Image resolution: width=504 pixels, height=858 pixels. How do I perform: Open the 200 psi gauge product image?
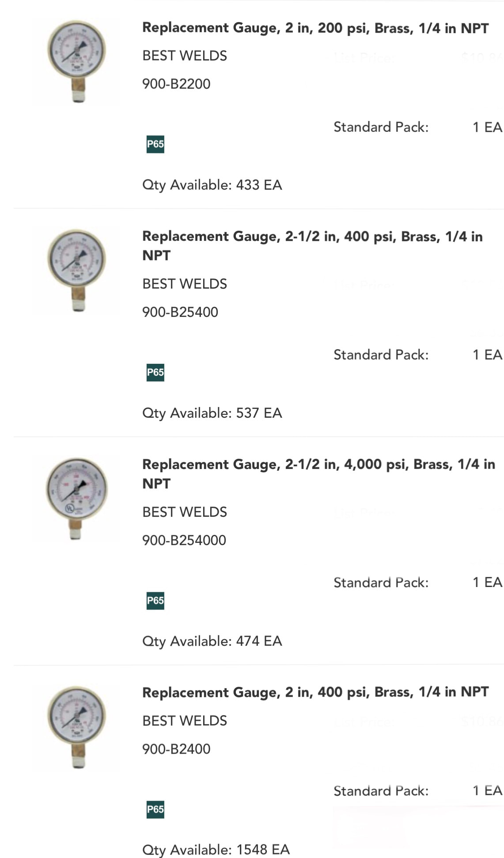coord(77,61)
